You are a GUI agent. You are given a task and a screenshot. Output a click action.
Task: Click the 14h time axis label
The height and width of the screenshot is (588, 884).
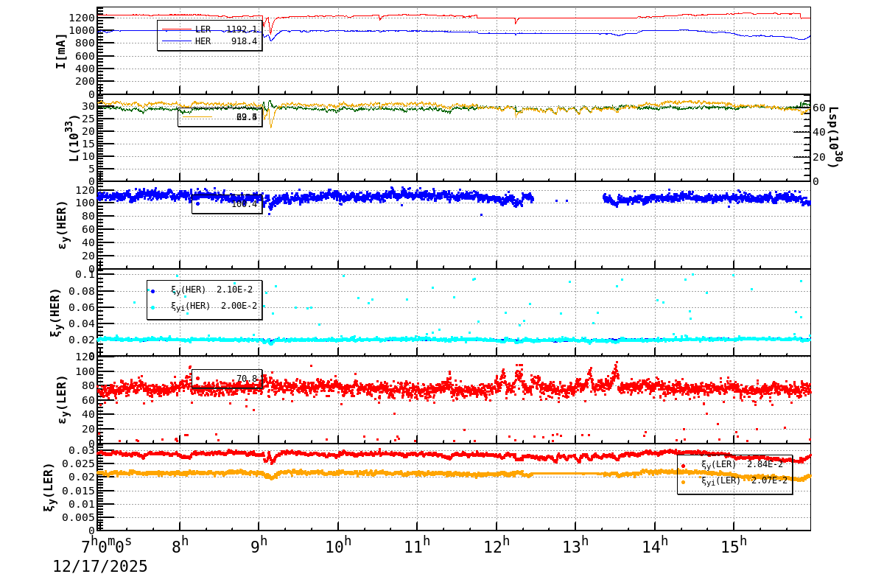(655, 546)
